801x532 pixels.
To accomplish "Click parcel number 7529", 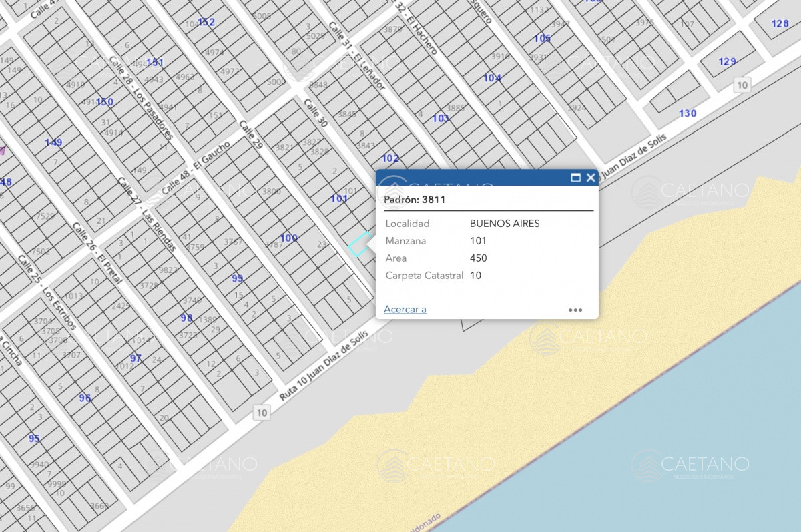I will [45, 216].
